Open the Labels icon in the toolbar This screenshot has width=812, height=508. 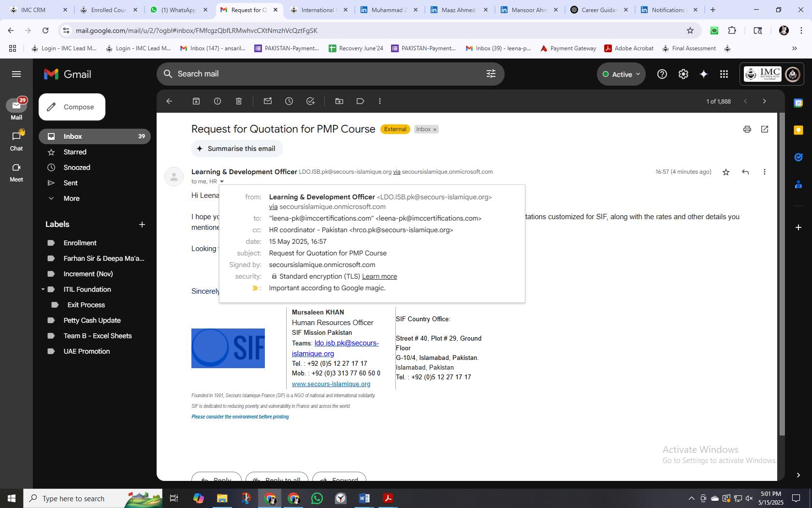[x=361, y=101]
